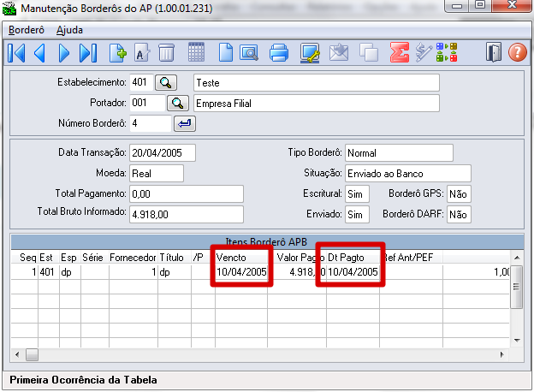The width and height of the screenshot is (534, 392).
Task: Click the vertical scrollbar thumb in grid
Action: 517,287
